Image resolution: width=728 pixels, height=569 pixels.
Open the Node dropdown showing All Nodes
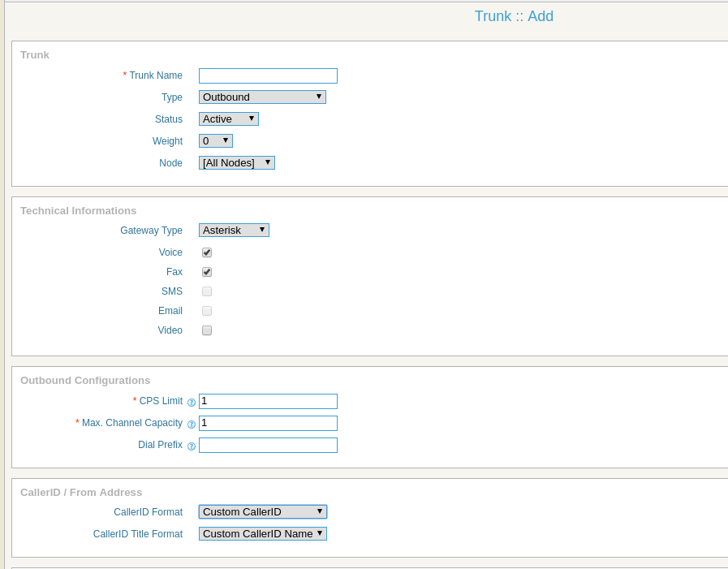237,162
